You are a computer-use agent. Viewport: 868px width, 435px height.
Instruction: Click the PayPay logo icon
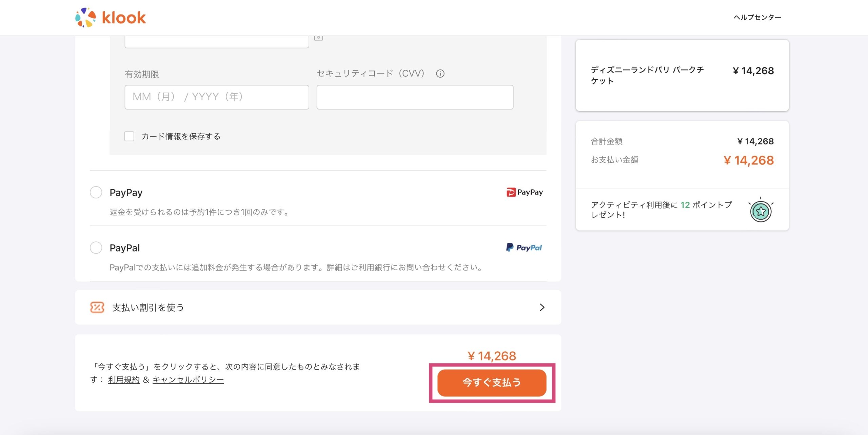525,192
